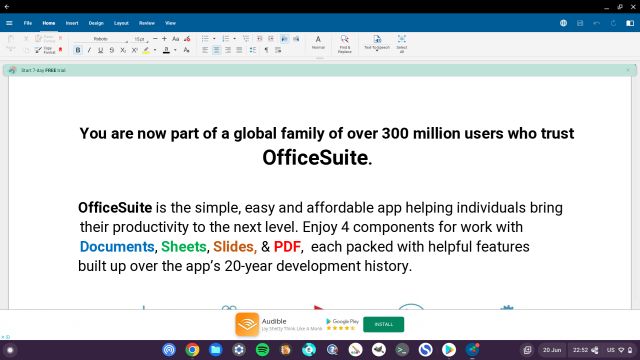Toggle Underline formatting
The height and width of the screenshot is (360, 640).
[x=100, y=50]
